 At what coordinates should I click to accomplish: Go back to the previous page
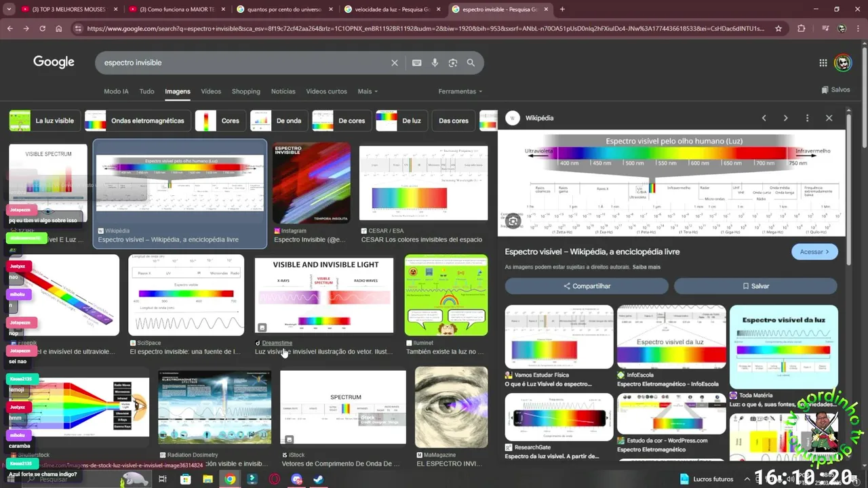coord(9,28)
